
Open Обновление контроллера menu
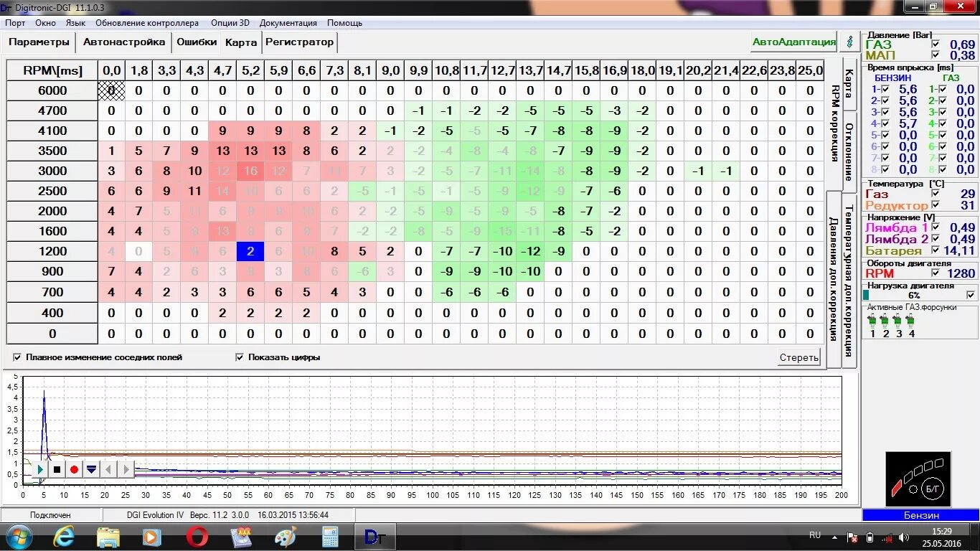pos(147,23)
